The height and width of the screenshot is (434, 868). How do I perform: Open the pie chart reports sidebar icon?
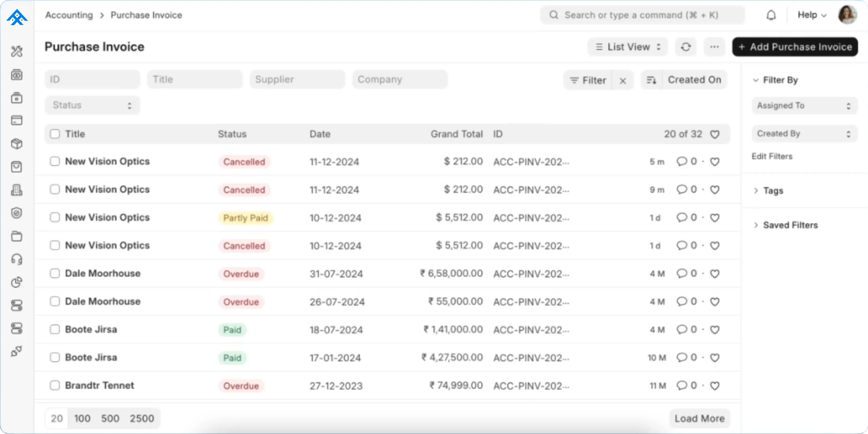pyautogui.click(x=16, y=282)
